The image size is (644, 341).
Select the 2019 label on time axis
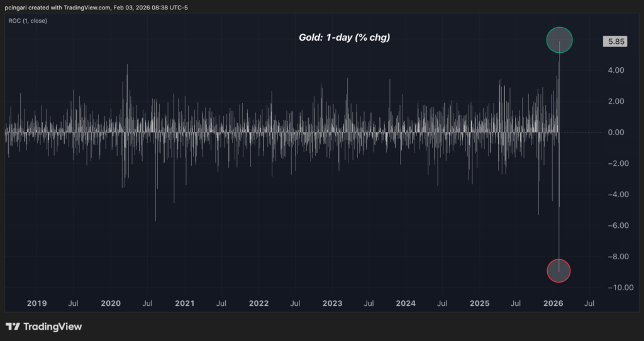(x=36, y=303)
